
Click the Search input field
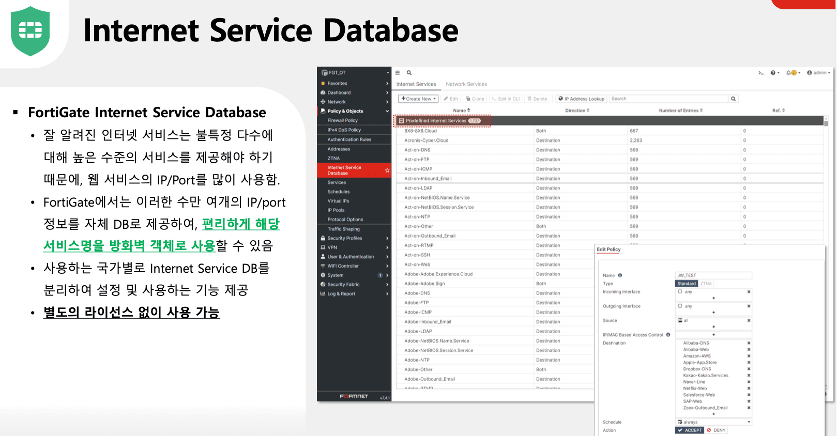click(669, 99)
